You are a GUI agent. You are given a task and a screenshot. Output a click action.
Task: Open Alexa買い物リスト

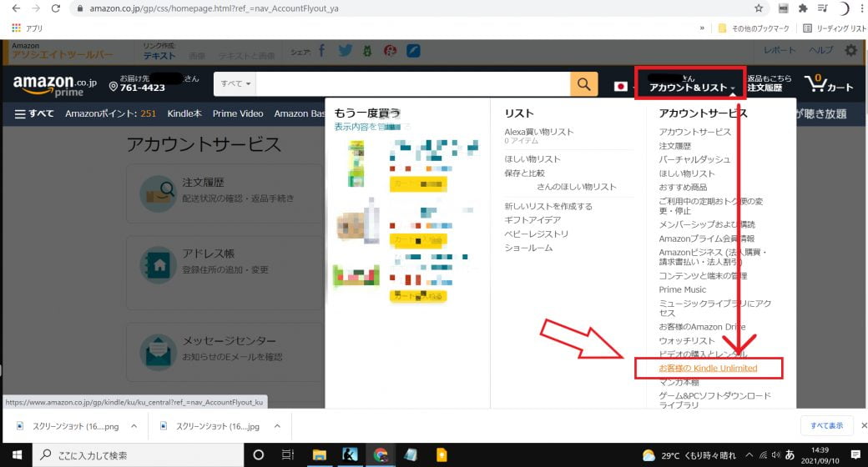[538, 132]
